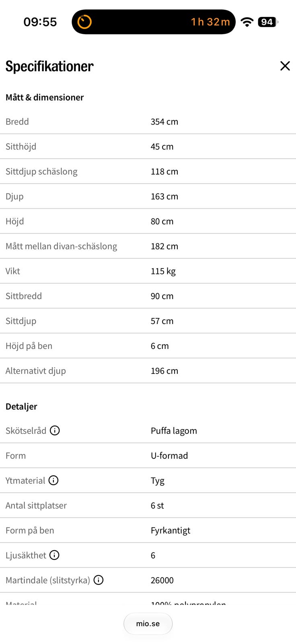Select the Bredd 354 cm row
The image size is (296, 644).
[148, 122]
